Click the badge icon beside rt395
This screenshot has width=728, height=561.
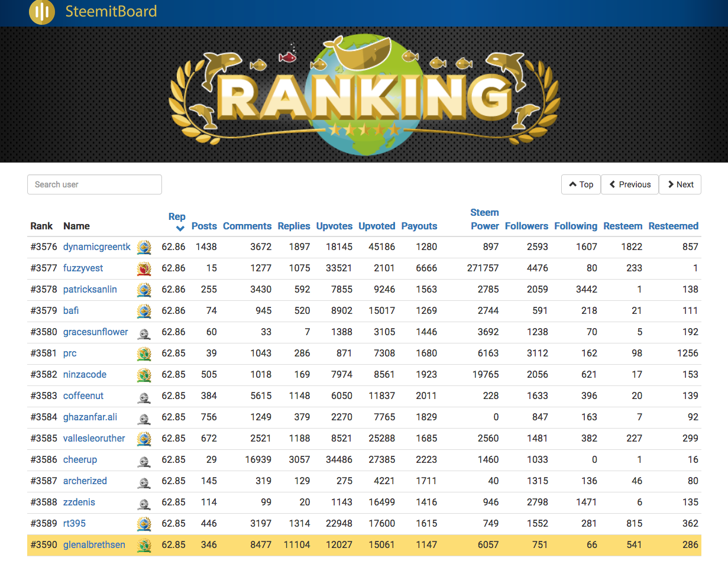[x=144, y=524]
